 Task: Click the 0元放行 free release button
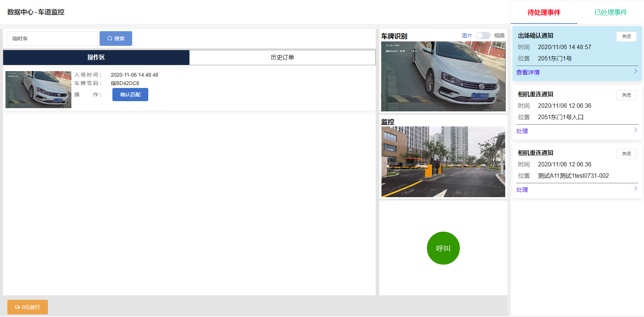27,307
